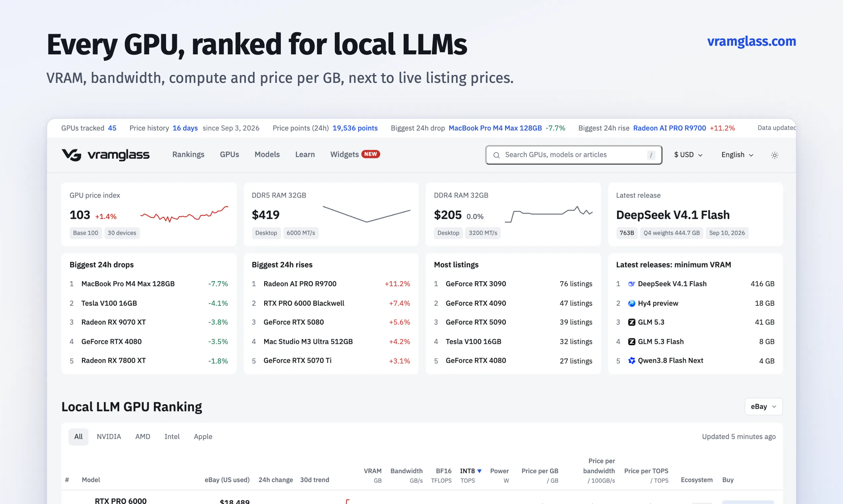Image resolution: width=843 pixels, height=504 pixels.
Task: Click the '416 GB' value for DeepSeek V4.1 Flash
Action: click(x=762, y=284)
